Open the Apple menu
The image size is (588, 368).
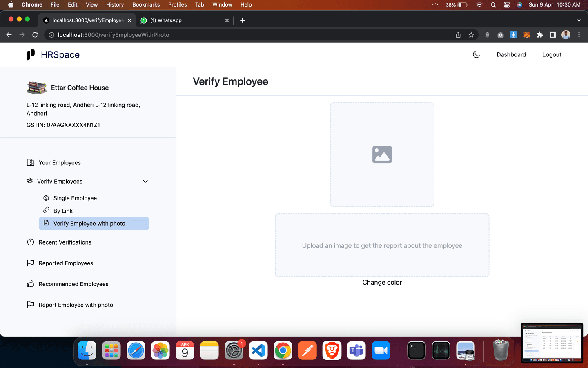(x=11, y=4)
